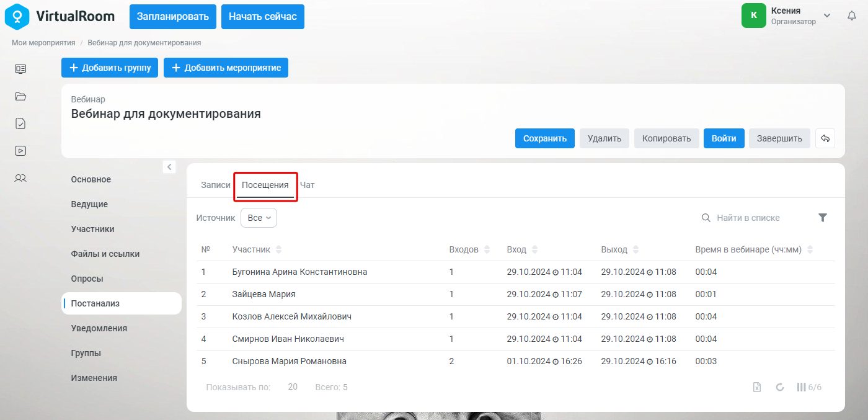This screenshot has height=420, width=868.
Task: Click the Начать сейчас button
Action: (263, 16)
